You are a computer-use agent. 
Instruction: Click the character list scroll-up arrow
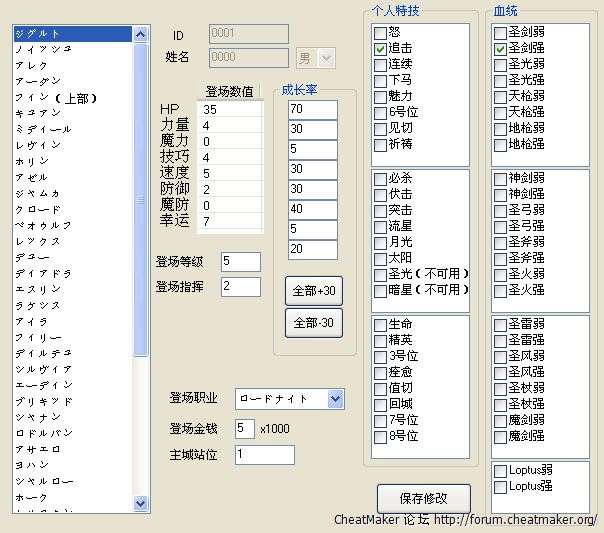point(141,34)
